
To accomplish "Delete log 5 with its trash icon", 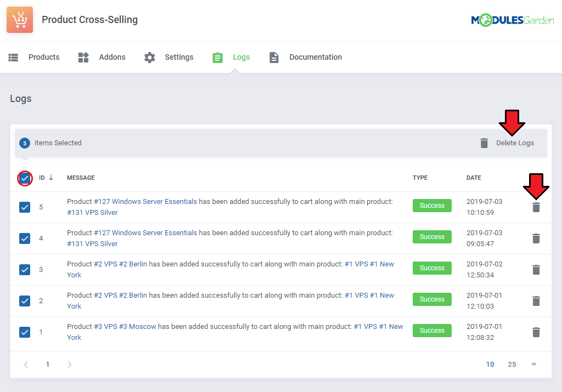I will tap(536, 207).
